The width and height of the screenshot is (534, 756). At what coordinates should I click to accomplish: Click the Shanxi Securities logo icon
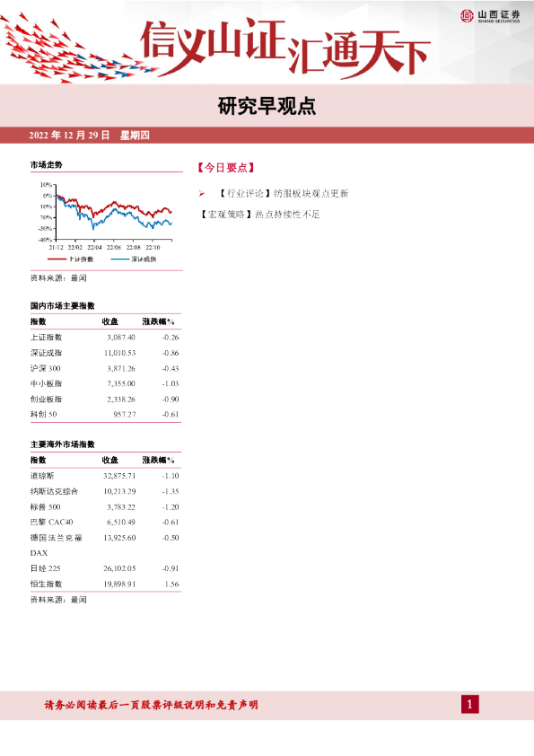[467, 16]
